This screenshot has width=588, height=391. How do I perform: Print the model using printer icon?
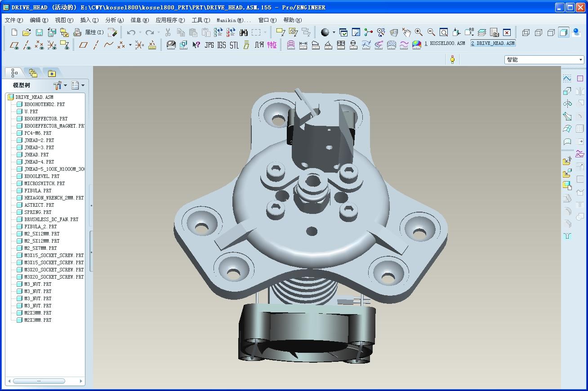pyautogui.click(x=77, y=32)
